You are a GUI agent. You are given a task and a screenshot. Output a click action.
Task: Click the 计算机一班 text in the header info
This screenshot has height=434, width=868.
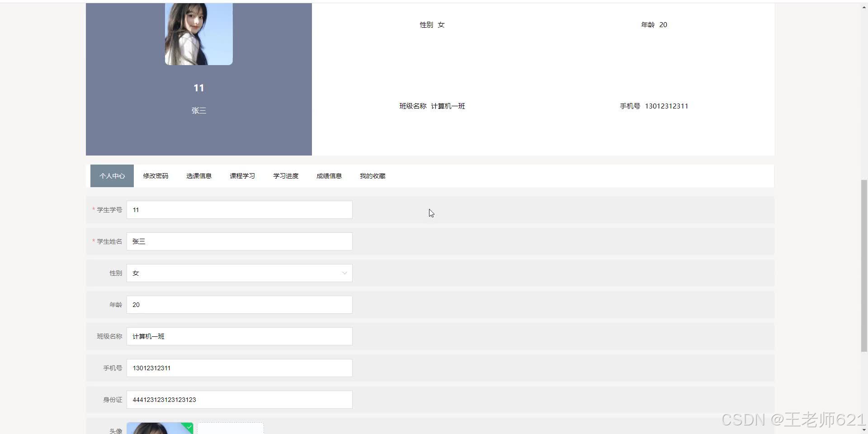pyautogui.click(x=448, y=106)
